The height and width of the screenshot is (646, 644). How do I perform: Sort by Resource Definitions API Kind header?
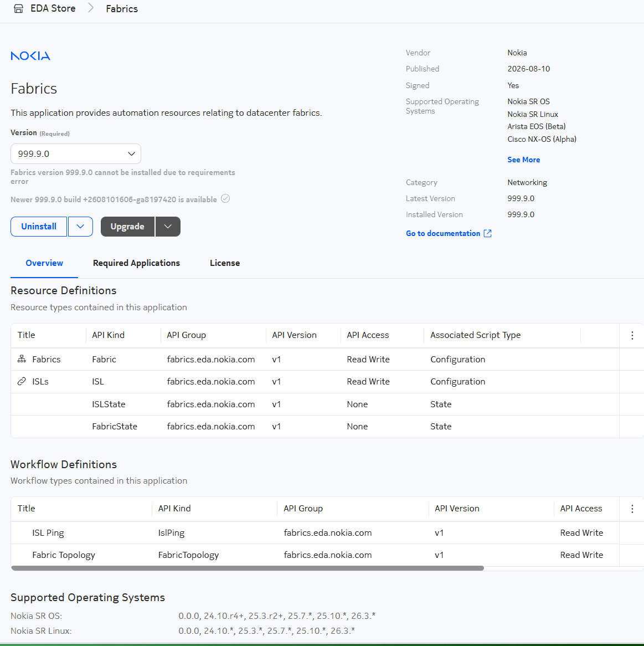(109, 335)
